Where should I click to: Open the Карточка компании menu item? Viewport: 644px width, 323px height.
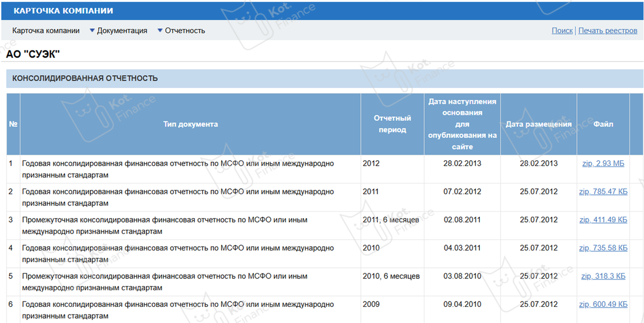46,31
